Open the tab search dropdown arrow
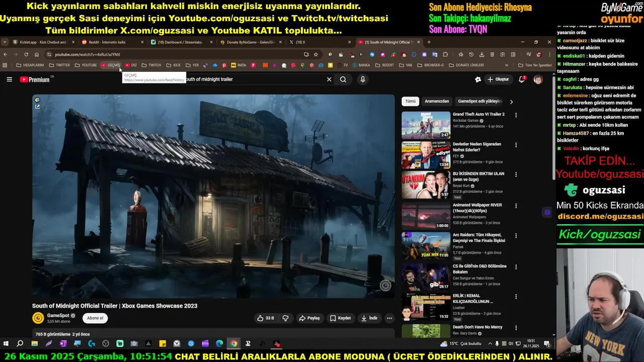The height and width of the screenshot is (362, 644). [x=5, y=42]
